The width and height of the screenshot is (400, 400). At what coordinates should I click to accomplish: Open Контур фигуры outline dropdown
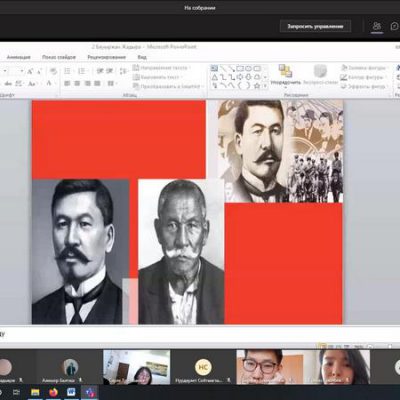pyautogui.click(x=362, y=77)
